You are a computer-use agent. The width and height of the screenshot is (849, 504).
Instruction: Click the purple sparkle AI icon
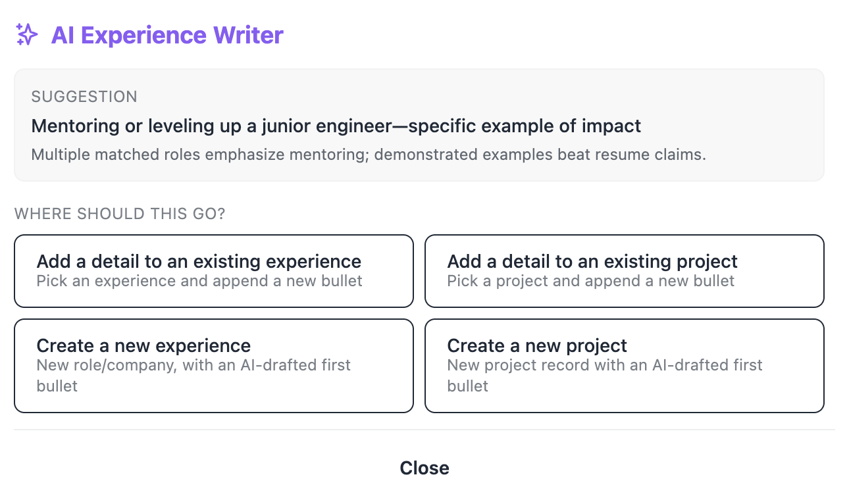click(27, 34)
